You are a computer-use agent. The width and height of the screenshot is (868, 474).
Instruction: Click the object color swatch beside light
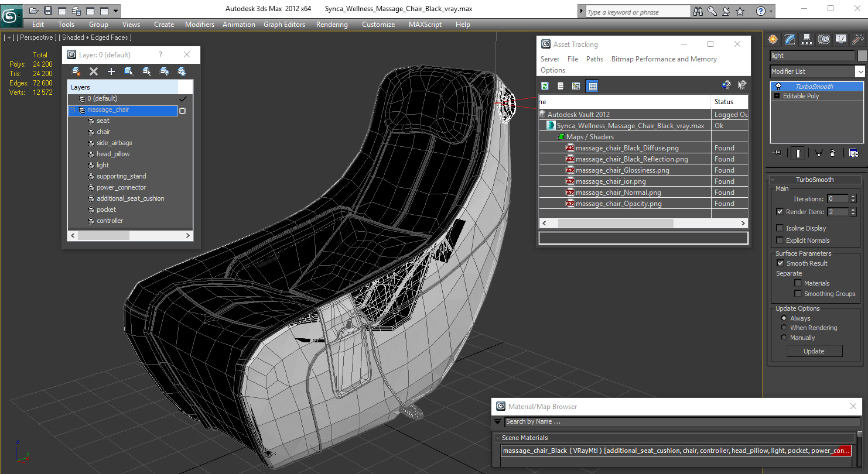[x=862, y=56]
